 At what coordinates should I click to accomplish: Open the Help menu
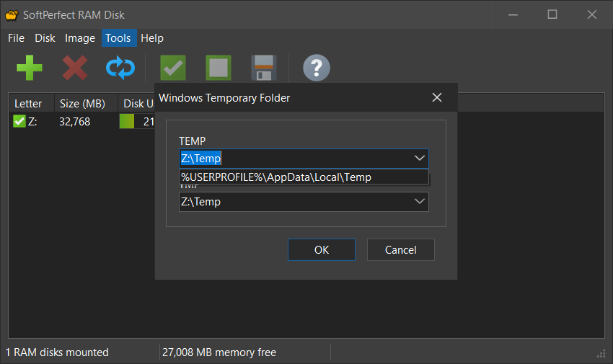pyautogui.click(x=152, y=38)
